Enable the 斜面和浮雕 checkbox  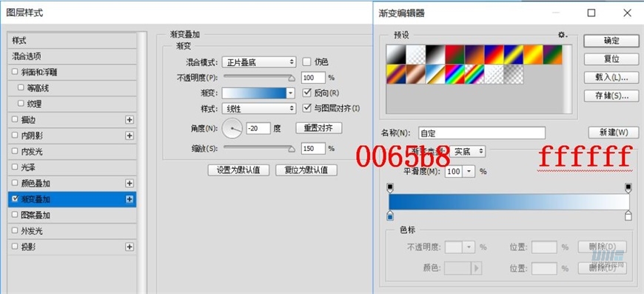(16, 72)
